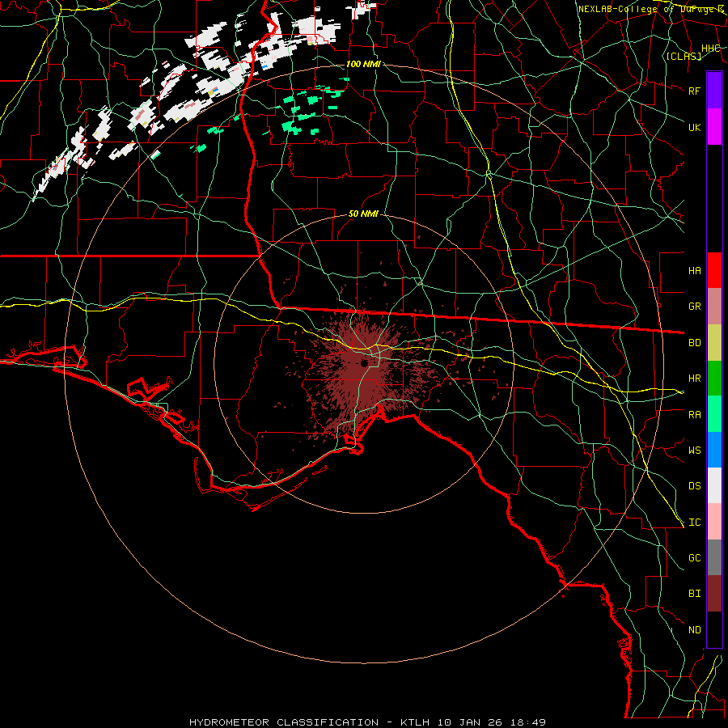The height and width of the screenshot is (728, 728).
Task: Click the DS legend label
Action: click(x=695, y=486)
